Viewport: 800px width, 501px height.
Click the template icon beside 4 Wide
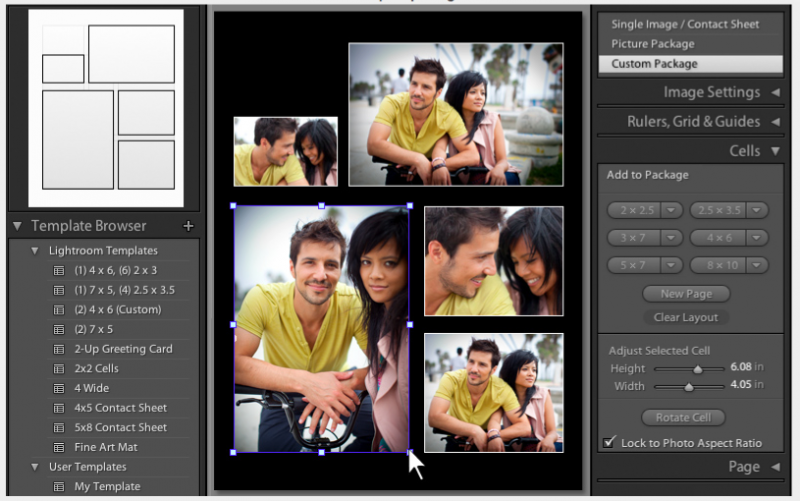click(59, 389)
